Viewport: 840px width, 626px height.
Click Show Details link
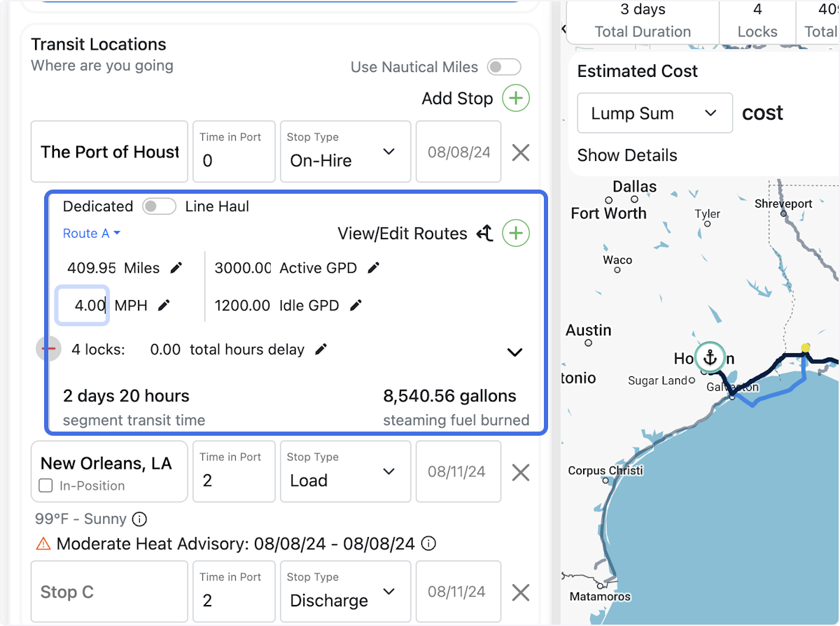[627, 155]
